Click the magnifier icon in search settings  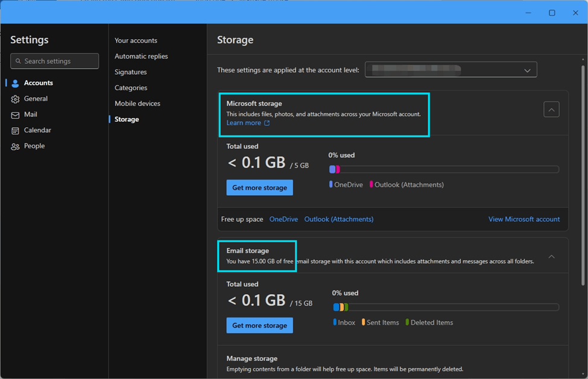tap(18, 61)
